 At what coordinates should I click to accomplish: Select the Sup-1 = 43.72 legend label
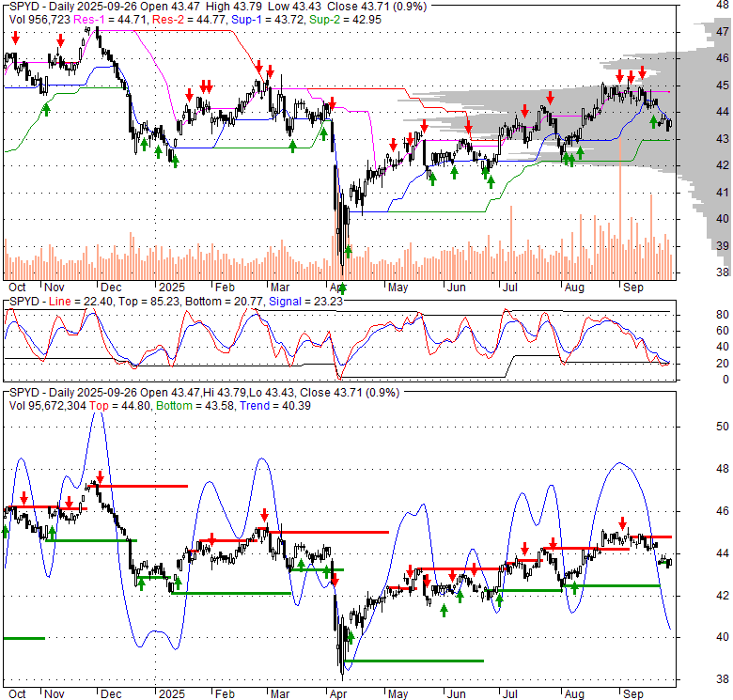pos(269,20)
